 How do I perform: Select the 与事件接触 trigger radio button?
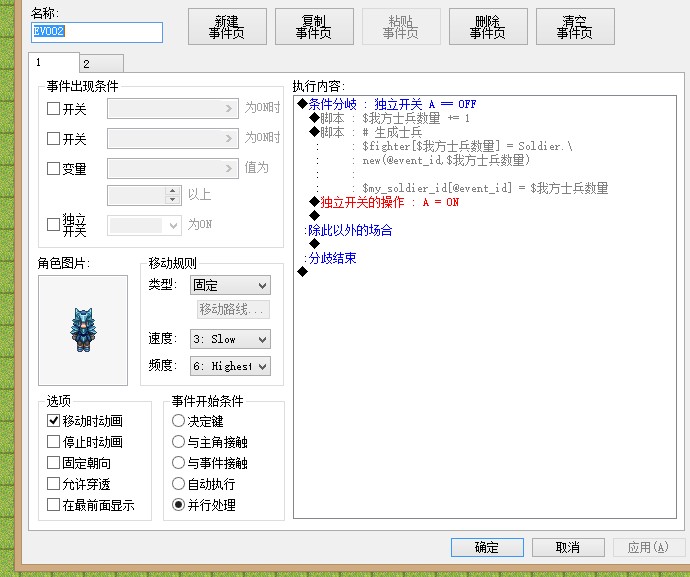[178, 463]
